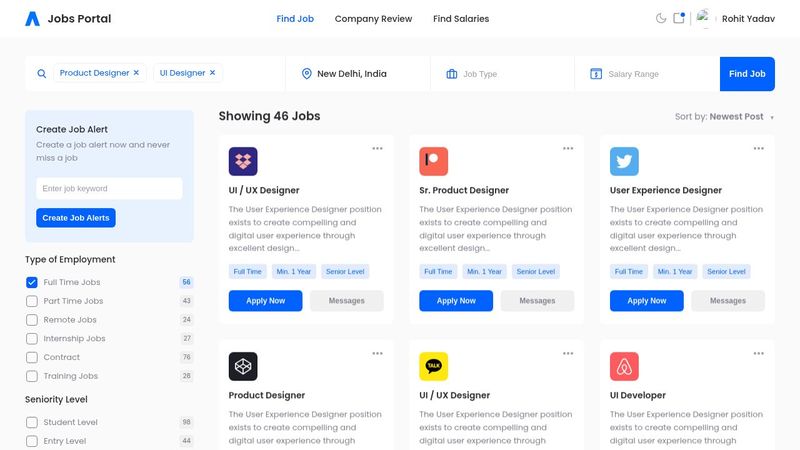Open UI Developer job title

click(x=638, y=395)
